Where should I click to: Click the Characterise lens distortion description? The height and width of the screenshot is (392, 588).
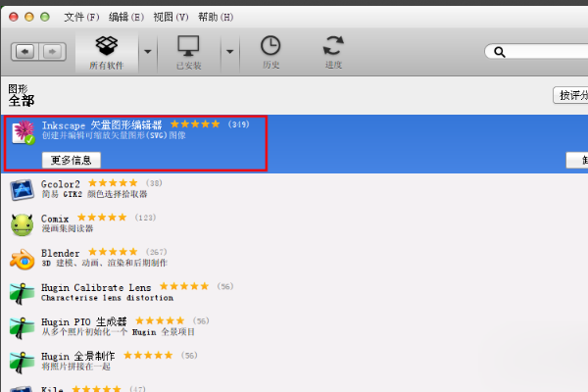pos(107,298)
